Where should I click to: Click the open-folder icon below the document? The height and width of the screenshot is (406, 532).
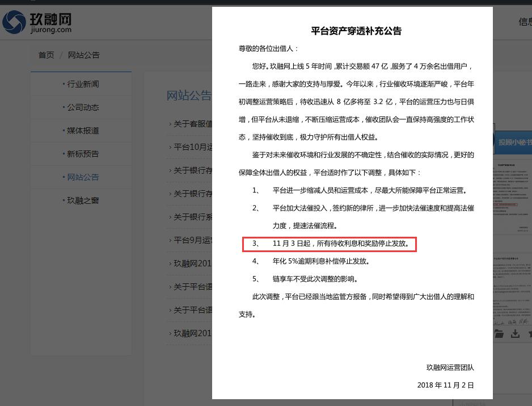[x=499, y=334]
